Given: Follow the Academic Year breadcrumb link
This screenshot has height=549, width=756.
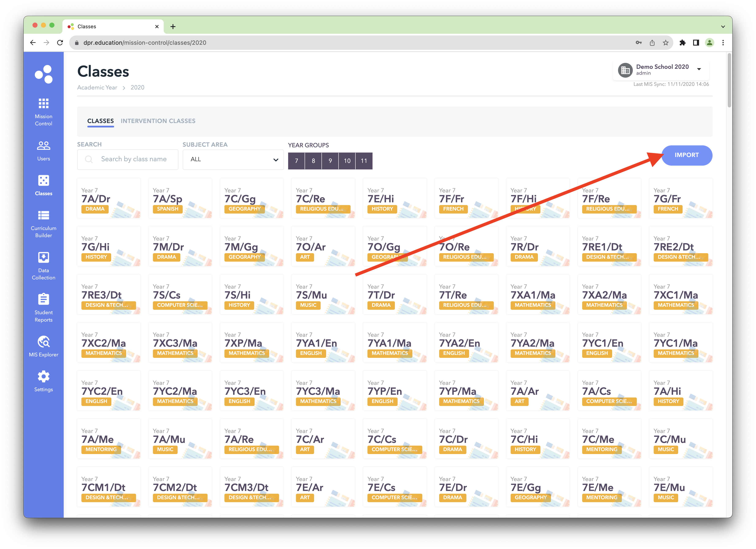Looking at the screenshot, I should tap(97, 87).
